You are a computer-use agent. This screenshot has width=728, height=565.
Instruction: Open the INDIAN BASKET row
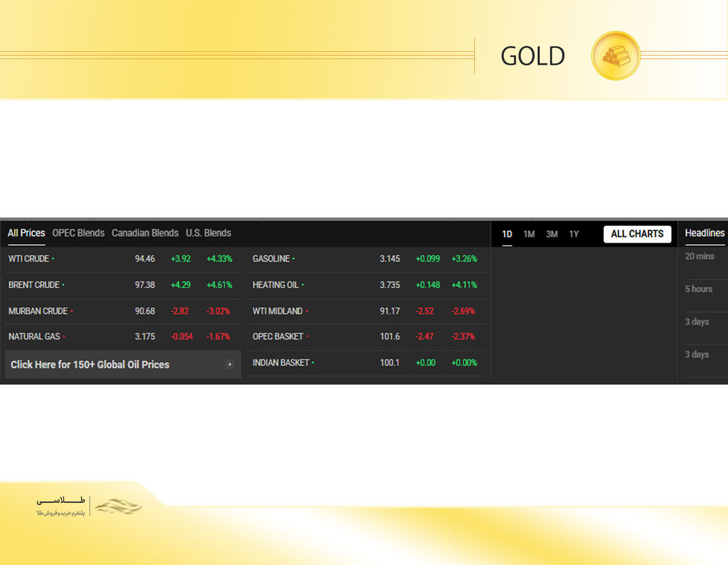pos(367,363)
